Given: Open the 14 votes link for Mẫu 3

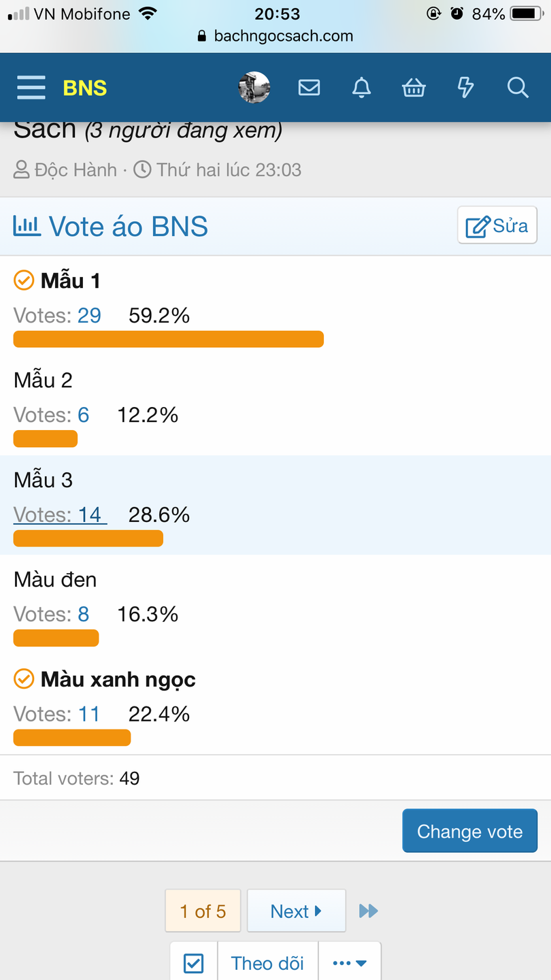Looking at the screenshot, I should pos(89,515).
